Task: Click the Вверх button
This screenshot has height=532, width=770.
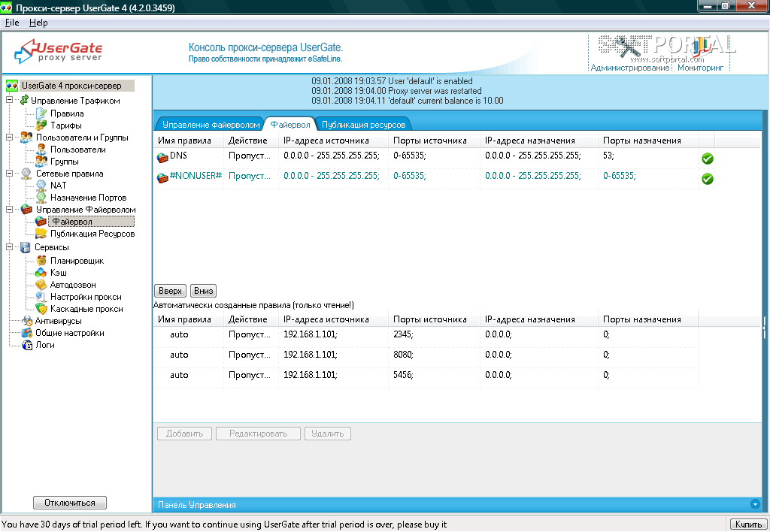Action: click(x=171, y=291)
